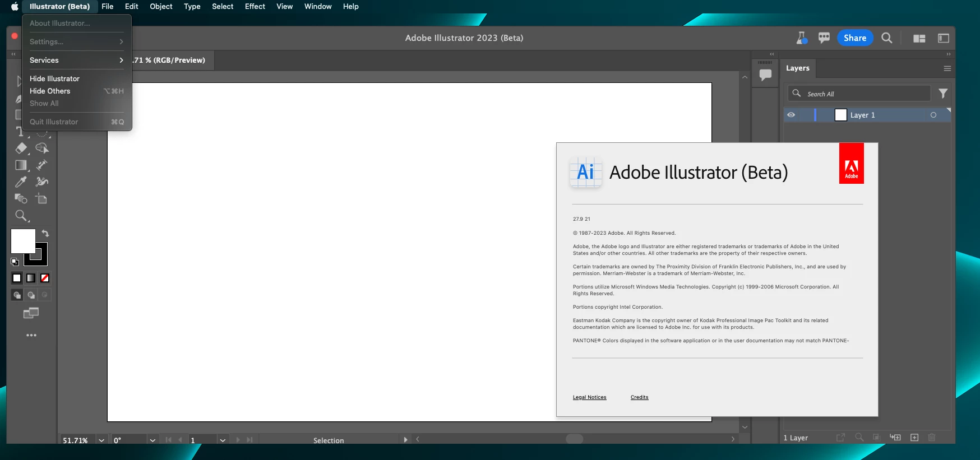Click Create New Layer icon
The width and height of the screenshot is (980, 460).
coord(914,438)
